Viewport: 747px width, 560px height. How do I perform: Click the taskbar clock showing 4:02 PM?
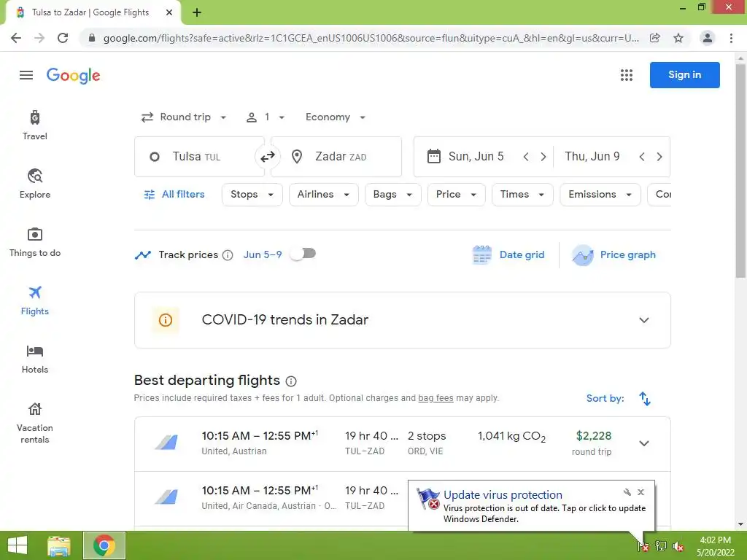tap(715, 546)
